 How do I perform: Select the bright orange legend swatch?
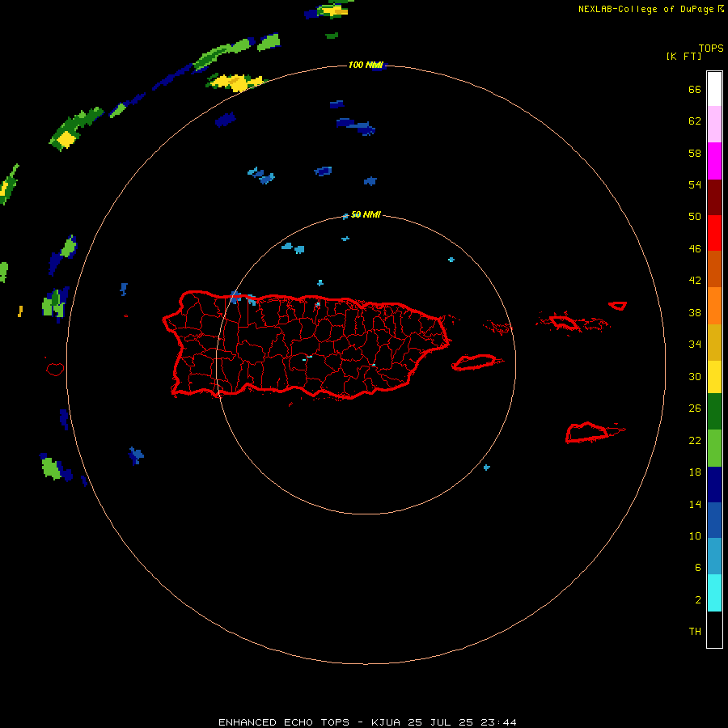point(714,306)
